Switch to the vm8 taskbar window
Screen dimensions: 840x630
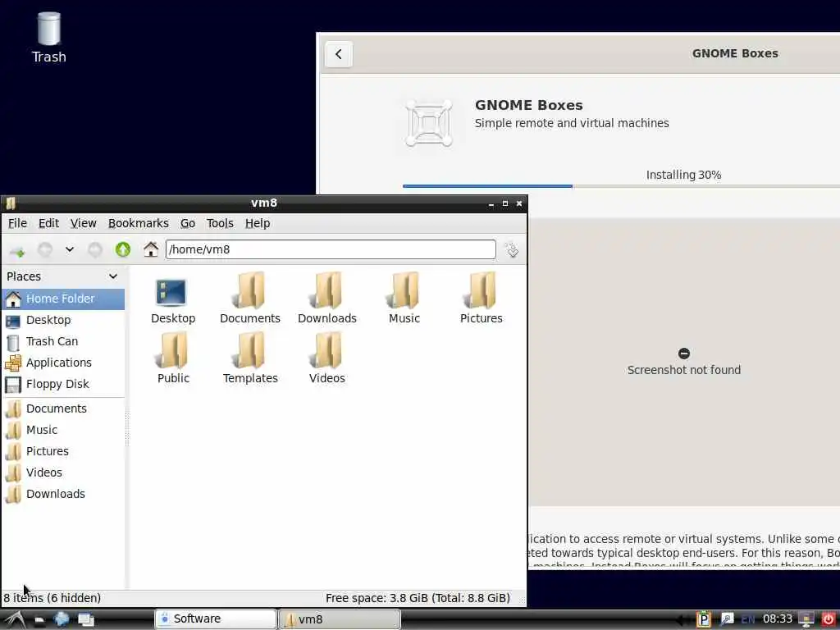pos(340,619)
